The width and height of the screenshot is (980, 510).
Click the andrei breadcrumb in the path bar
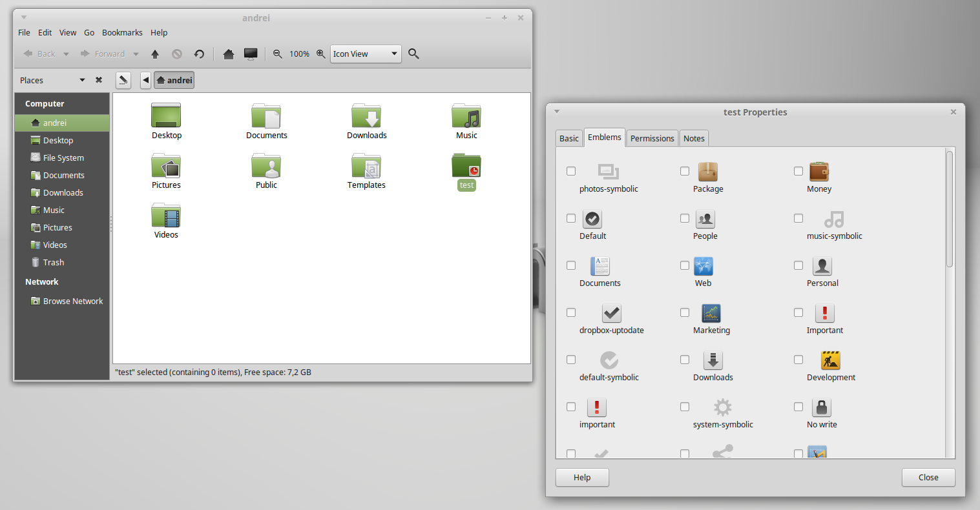[174, 80]
